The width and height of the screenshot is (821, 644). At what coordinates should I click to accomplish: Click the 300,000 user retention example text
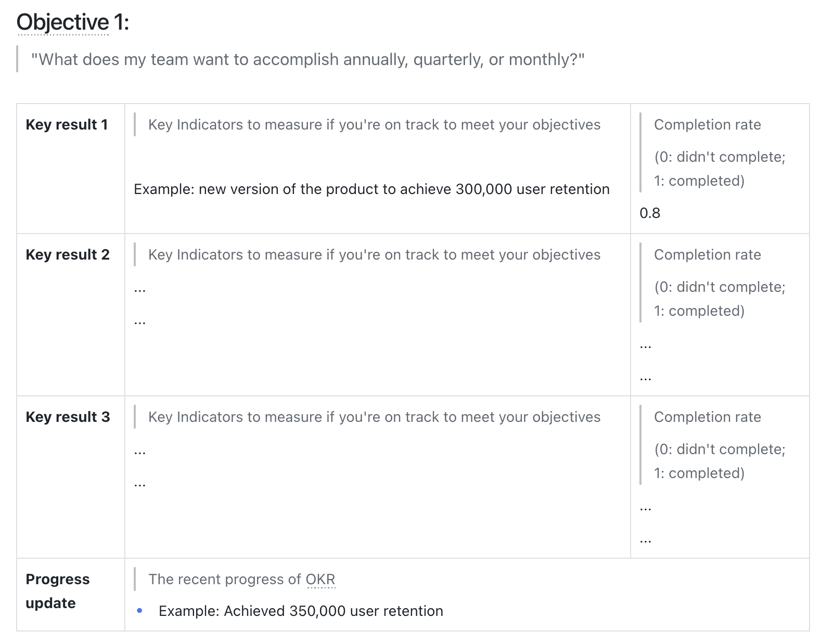pos(371,189)
